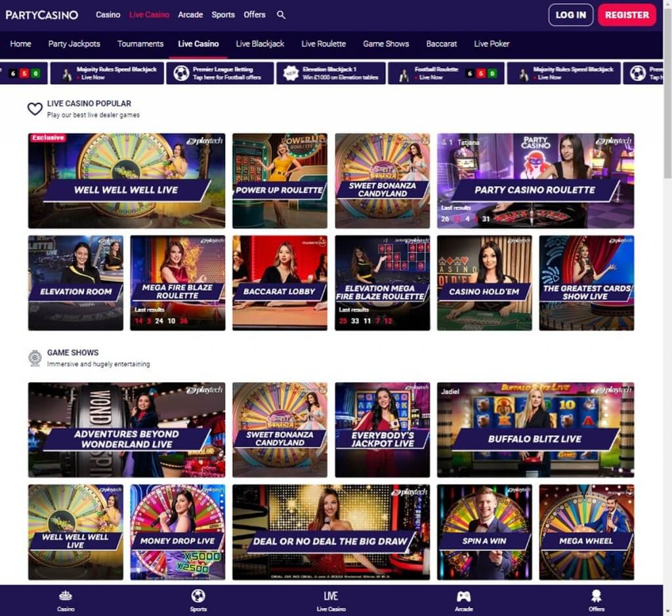Open the small Well Well Well Live tile

tap(75, 532)
